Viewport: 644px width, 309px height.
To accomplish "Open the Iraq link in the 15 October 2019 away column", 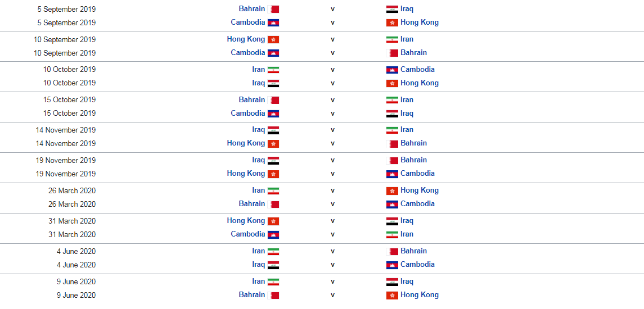I will (x=407, y=113).
